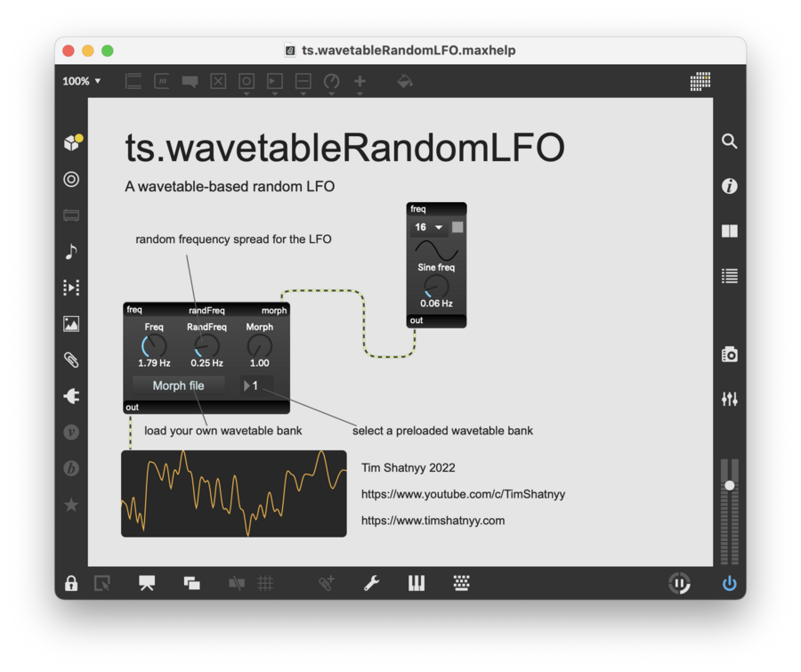
Task: Click the 'Tim Shatnyy 2022' text
Action: (409, 467)
